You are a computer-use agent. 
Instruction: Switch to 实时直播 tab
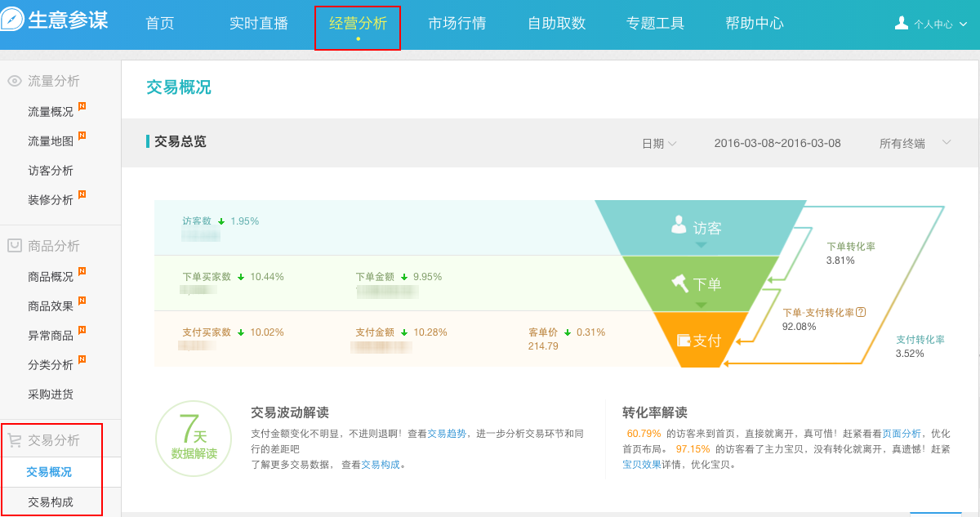click(259, 24)
